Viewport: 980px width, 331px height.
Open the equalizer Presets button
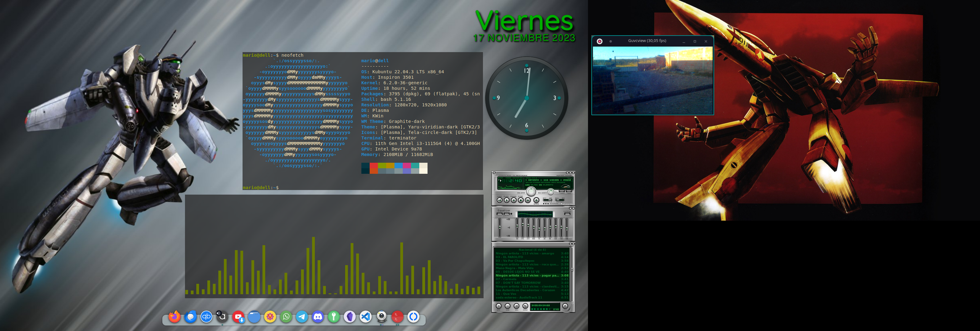click(567, 214)
